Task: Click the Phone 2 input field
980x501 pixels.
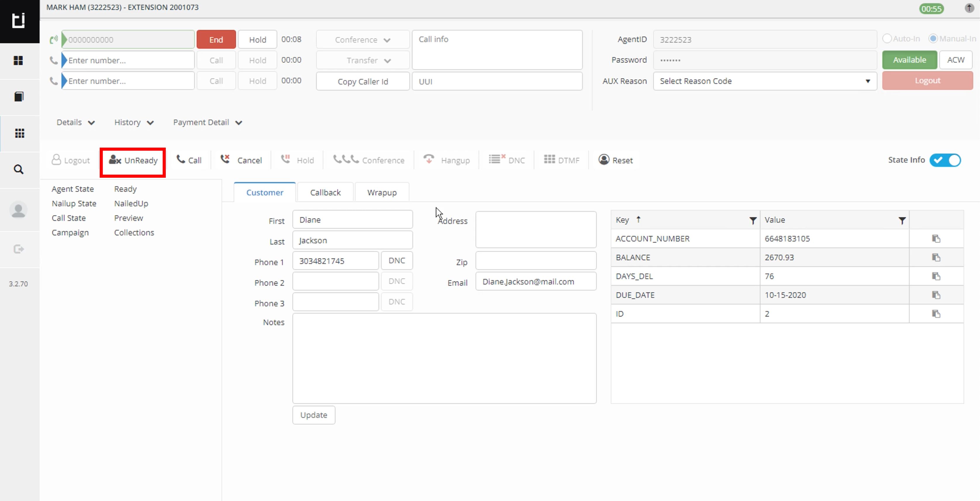Action: point(335,281)
